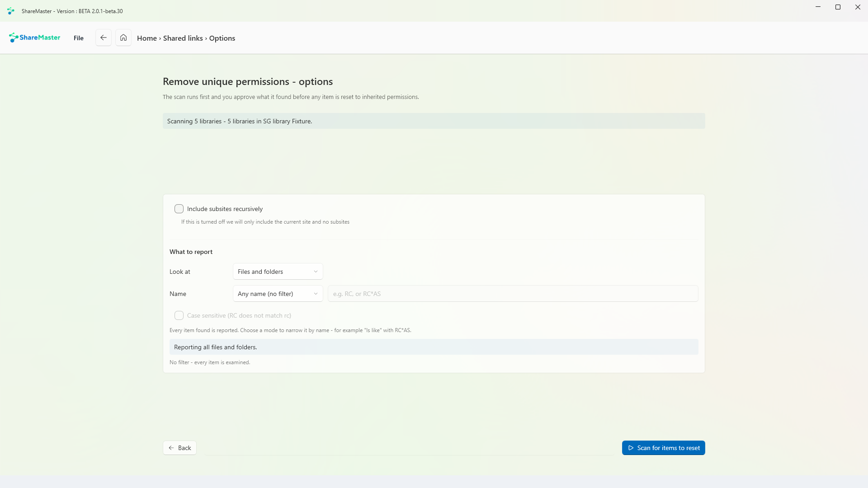Open the Look at dropdown
This screenshot has height=488, width=868.
click(x=278, y=272)
